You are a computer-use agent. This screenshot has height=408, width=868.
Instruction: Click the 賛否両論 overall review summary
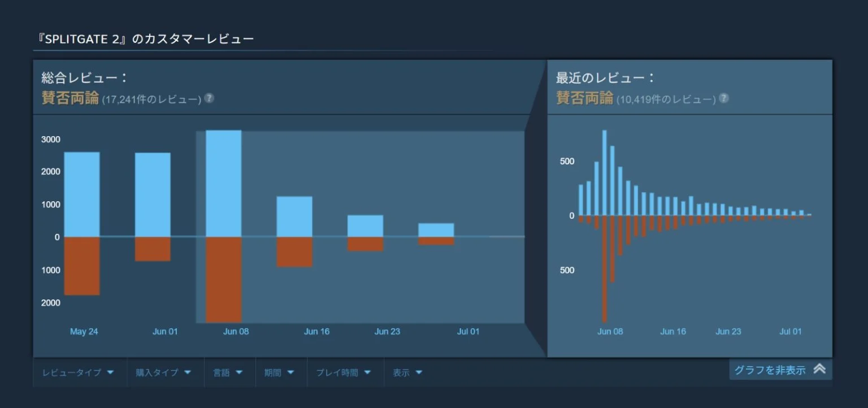[x=70, y=98]
